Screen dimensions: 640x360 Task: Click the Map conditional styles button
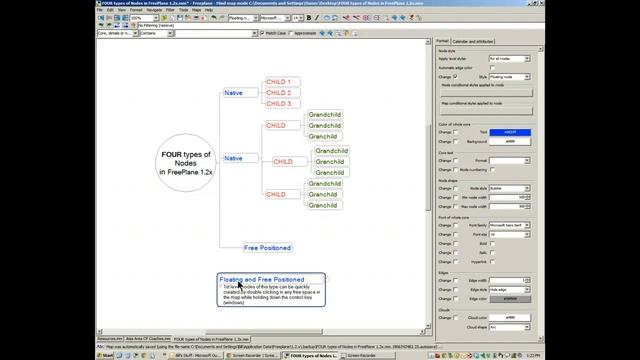click(486, 111)
